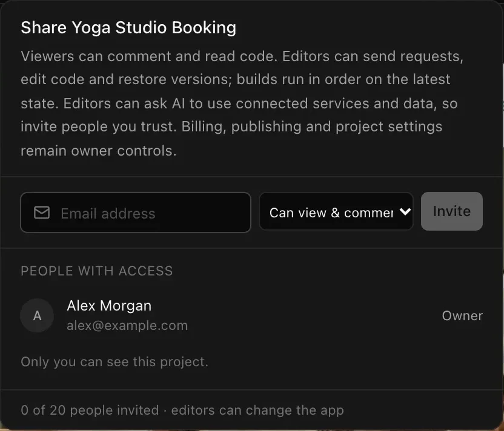Click the envelope icon in email field
504x431 pixels.
tap(42, 212)
